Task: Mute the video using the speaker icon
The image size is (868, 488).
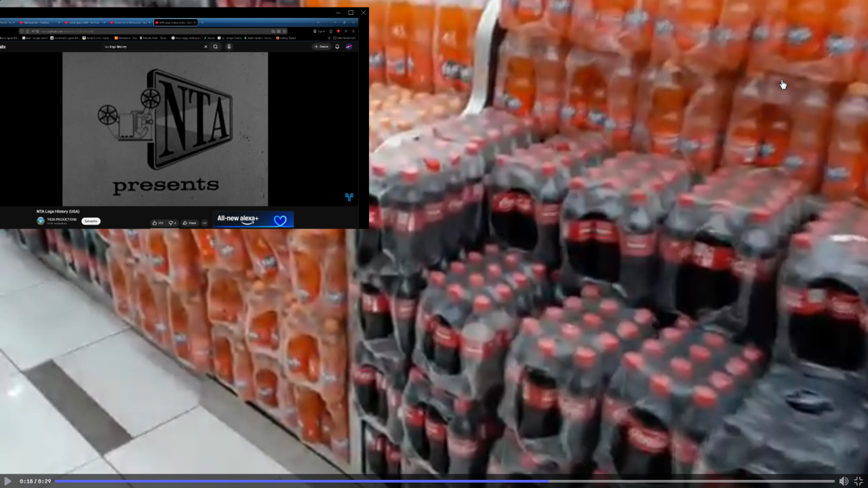Action: pyautogui.click(x=844, y=481)
